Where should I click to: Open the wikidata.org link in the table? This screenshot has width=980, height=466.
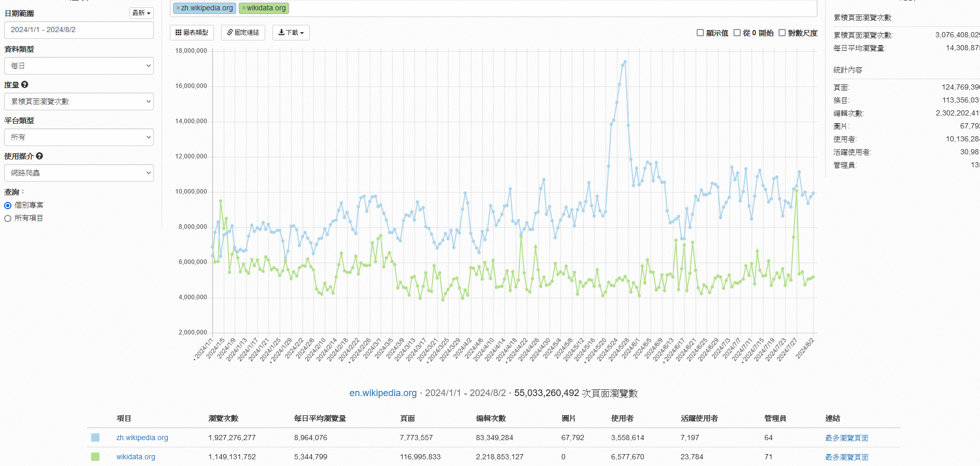pyautogui.click(x=136, y=457)
